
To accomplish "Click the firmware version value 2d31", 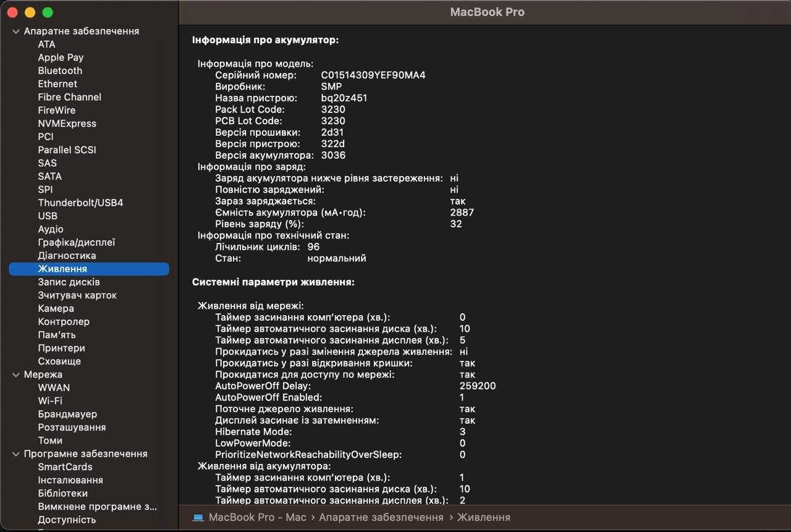I will tap(332, 132).
